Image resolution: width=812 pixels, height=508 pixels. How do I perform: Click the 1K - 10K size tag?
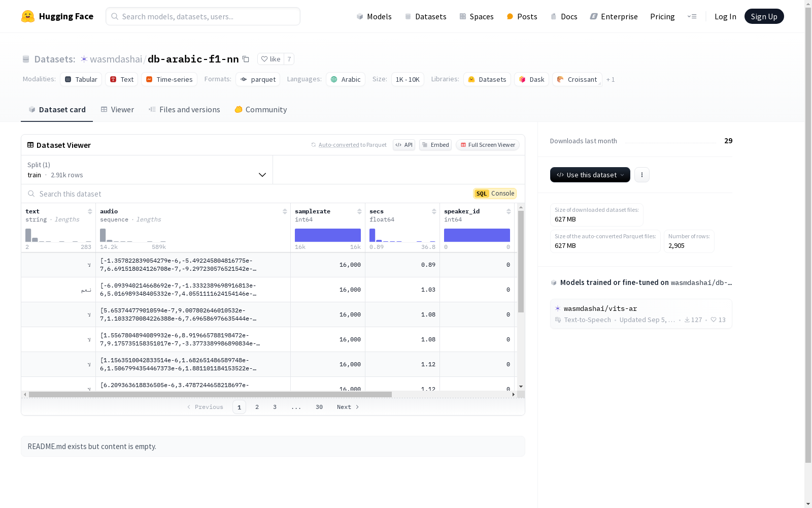click(x=408, y=79)
